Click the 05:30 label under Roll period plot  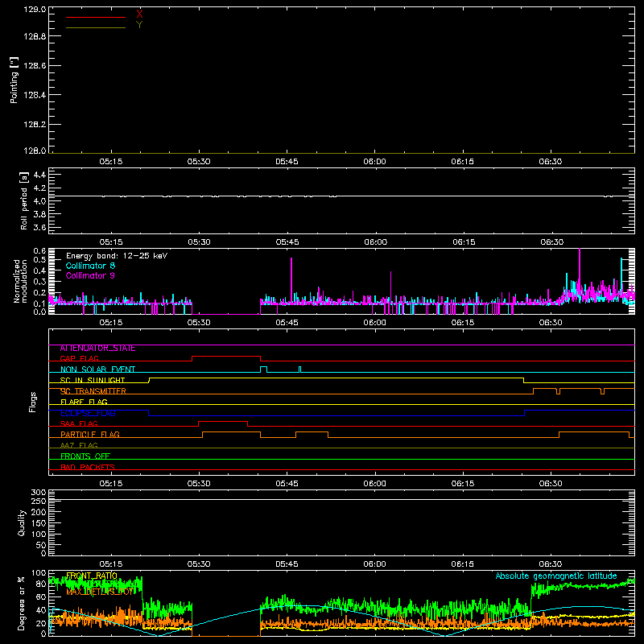[199, 242]
